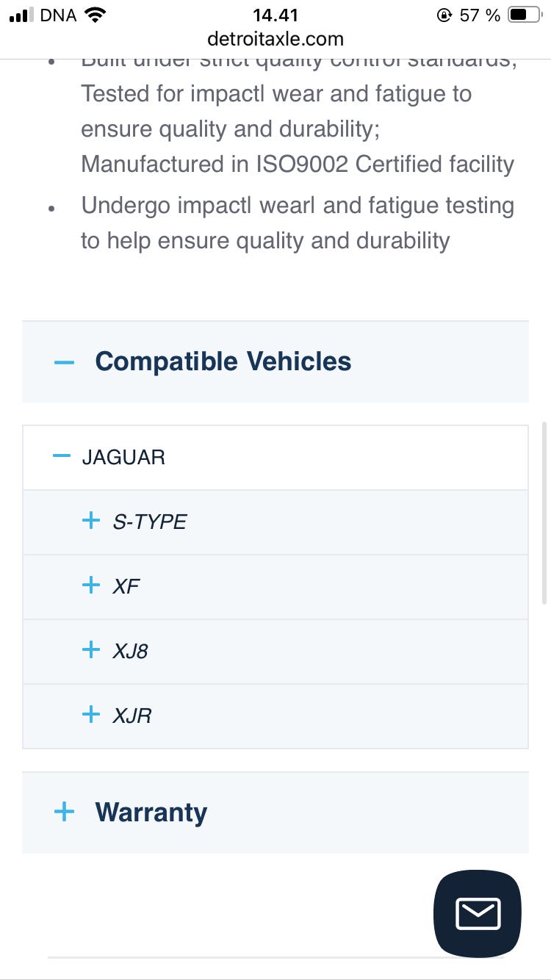Tap the plus icon next to XF
551x980 pixels.
pyautogui.click(x=91, y=586)
